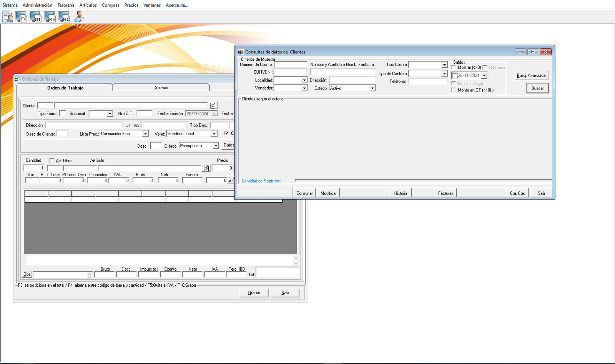The height and width of the screenshot is (364, 615).
Task: Open the Precios menu
Action: [131, 5]
